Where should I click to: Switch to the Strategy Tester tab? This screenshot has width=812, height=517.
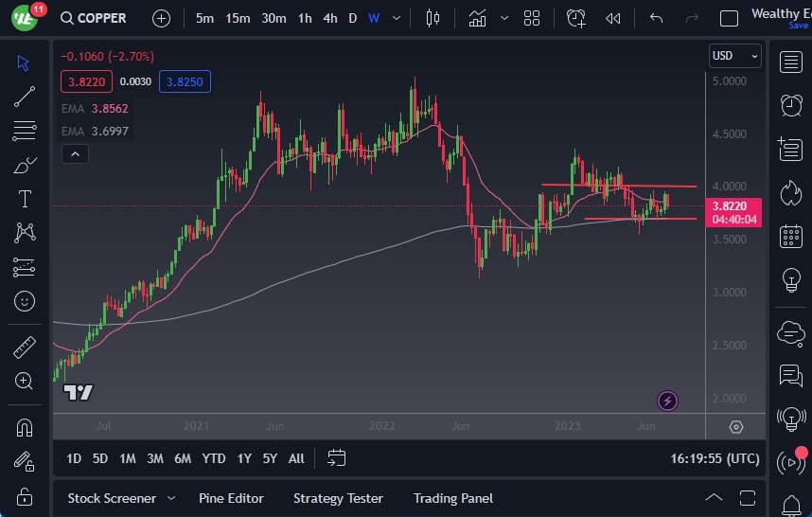[x=338, y=498]
